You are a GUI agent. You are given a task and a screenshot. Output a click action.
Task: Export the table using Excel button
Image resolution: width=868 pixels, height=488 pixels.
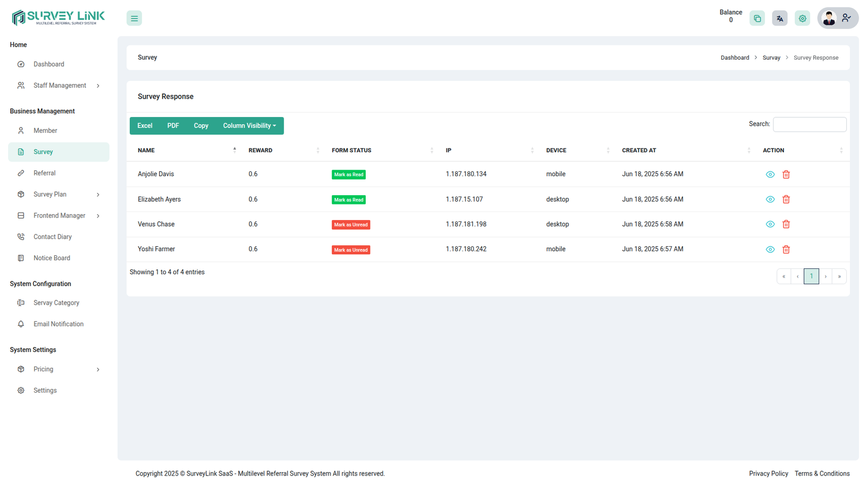[x=145, y=126]
